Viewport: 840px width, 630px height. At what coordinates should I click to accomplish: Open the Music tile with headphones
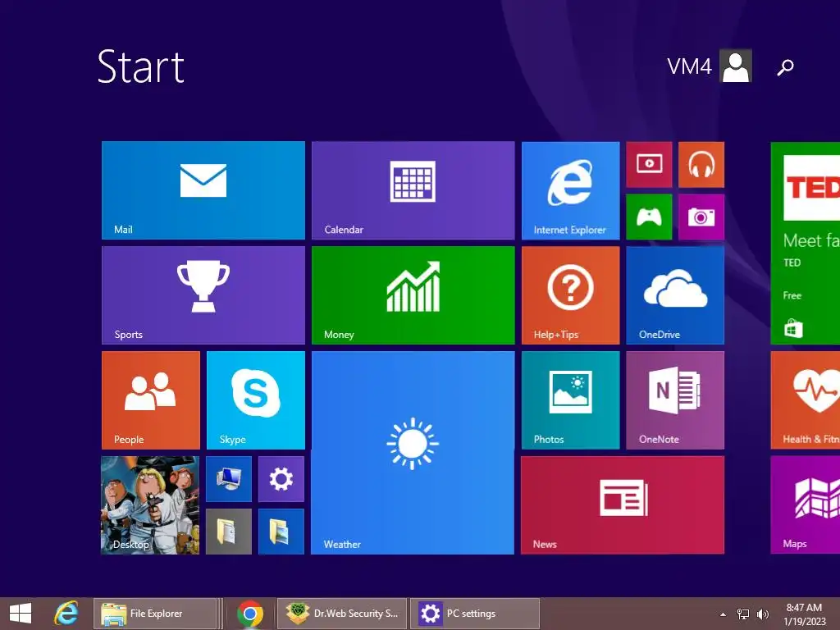coord(701,164)
